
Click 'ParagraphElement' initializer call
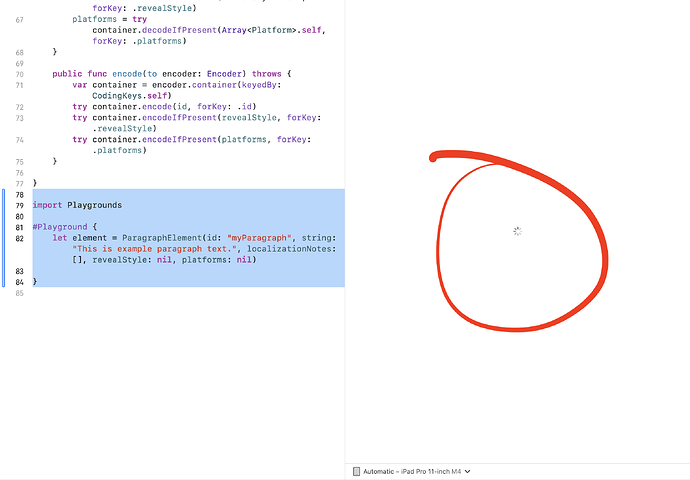coord(161,238)
